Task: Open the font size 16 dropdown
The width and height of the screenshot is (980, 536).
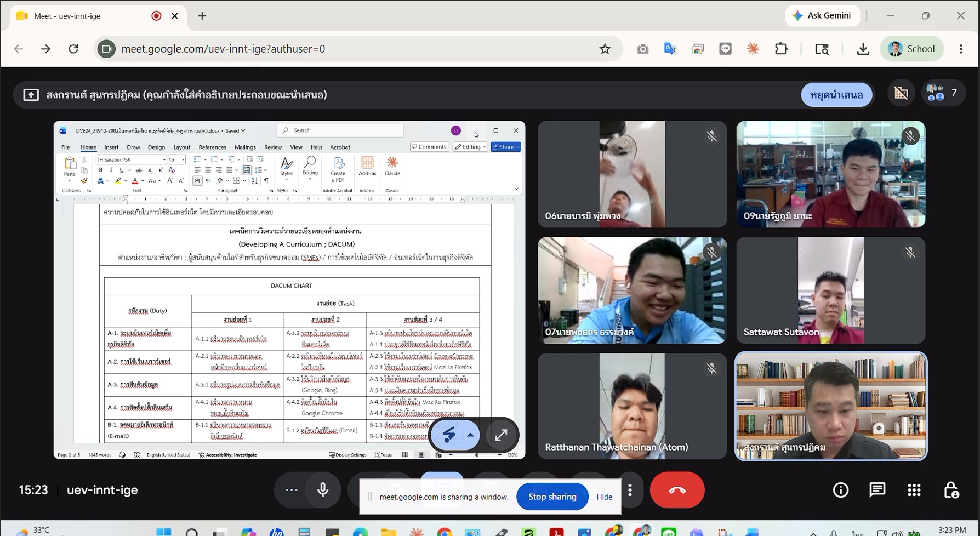Action: (183, 160)
